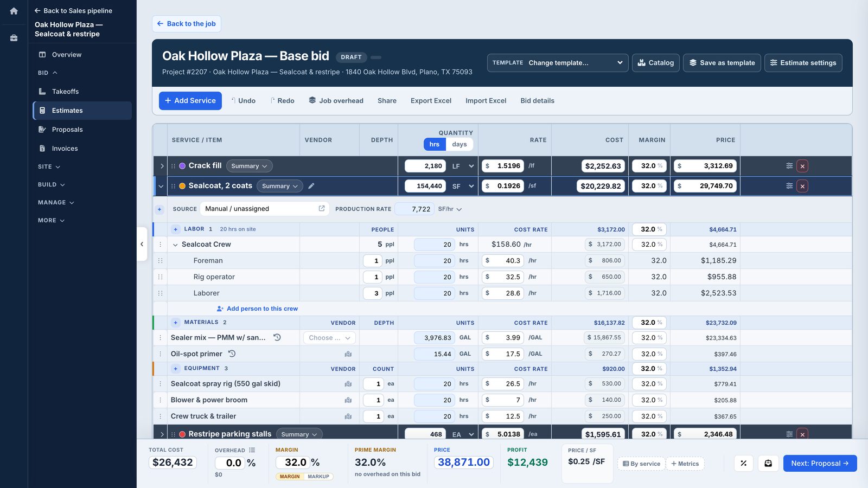Delete the Sealcoat, 2 coats service row
The image size is (868, 488).
pyautogui.click(x=802, y=186)
